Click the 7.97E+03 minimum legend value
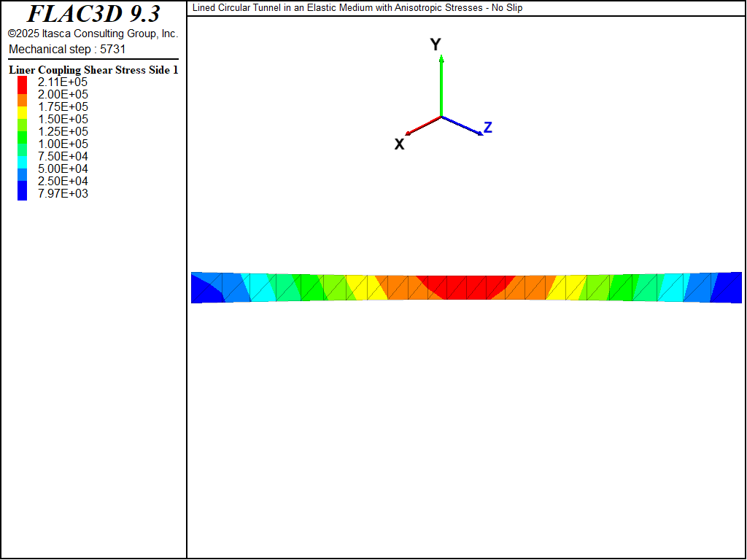This screenshot has width=747, height=560. tap(63, 194)
